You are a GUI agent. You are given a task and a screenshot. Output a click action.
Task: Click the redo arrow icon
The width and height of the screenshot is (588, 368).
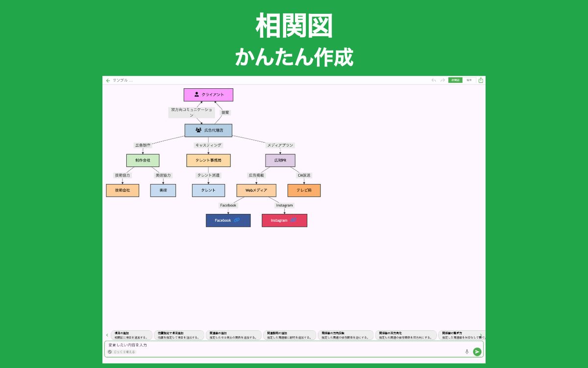click(x=442, y=80)
